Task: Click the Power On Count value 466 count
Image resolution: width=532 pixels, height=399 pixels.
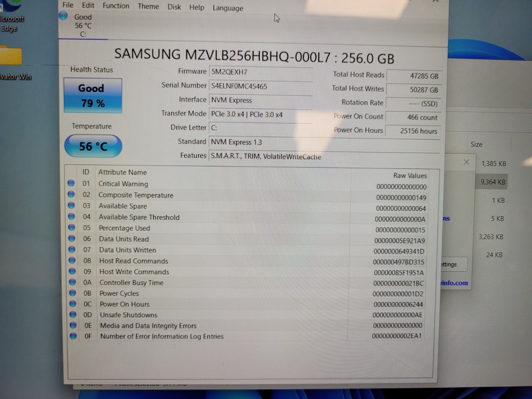Action: [x=414, y=117]
